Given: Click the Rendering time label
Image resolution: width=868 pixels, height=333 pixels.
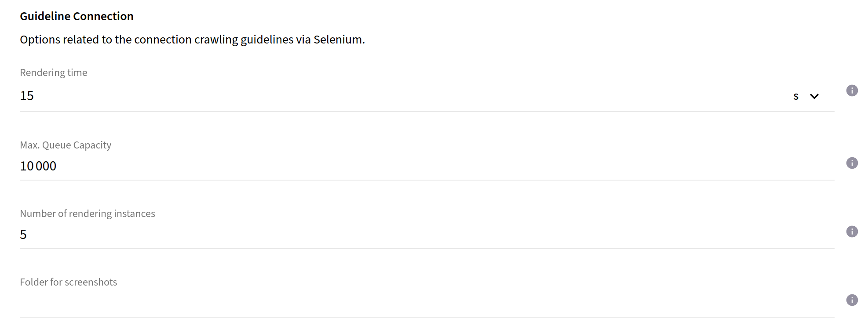Looking at the screenshot, I should click(x=53, y=72).
